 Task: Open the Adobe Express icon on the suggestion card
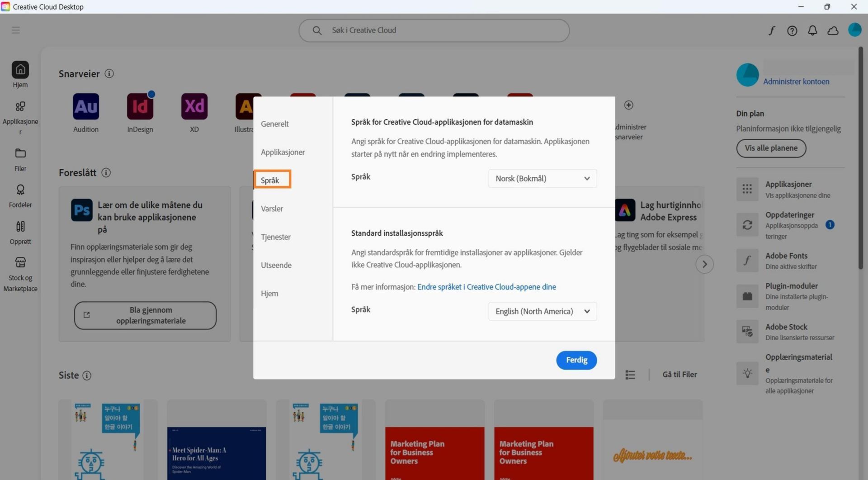pyautogui.click(x=625, y=210)
